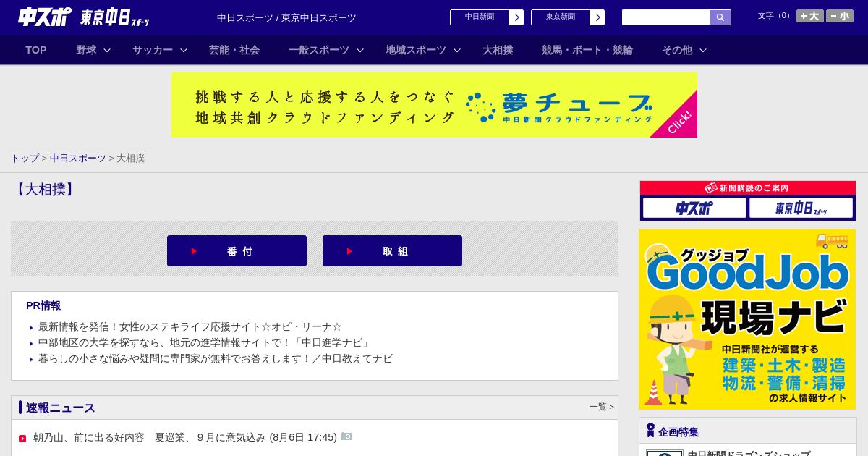Open 朝乃山 news headline
The image size is (868, 456).
pyautogui.click(x=185, y=437)
